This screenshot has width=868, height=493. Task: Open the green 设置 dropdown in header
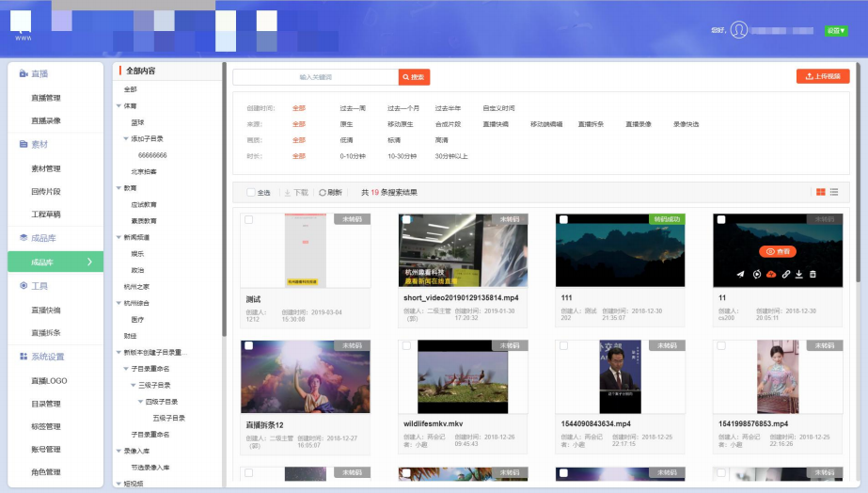tap(836, 30)
